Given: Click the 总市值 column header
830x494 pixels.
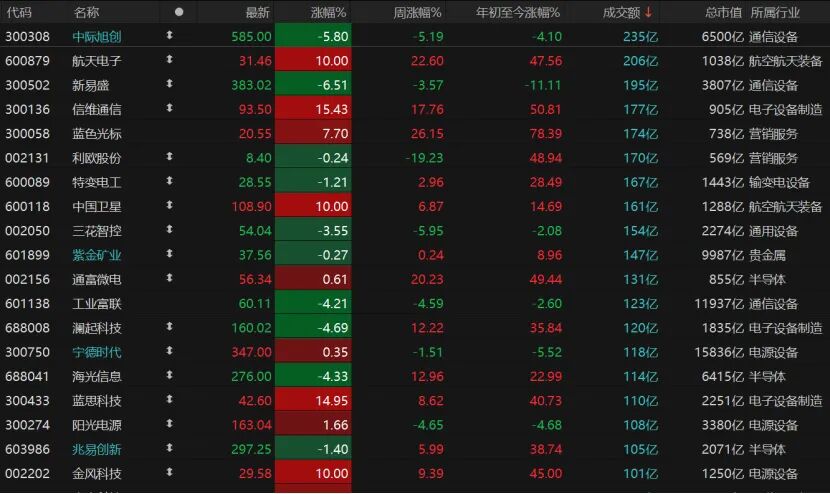Looking at the screenshot, I should (723, 12).
